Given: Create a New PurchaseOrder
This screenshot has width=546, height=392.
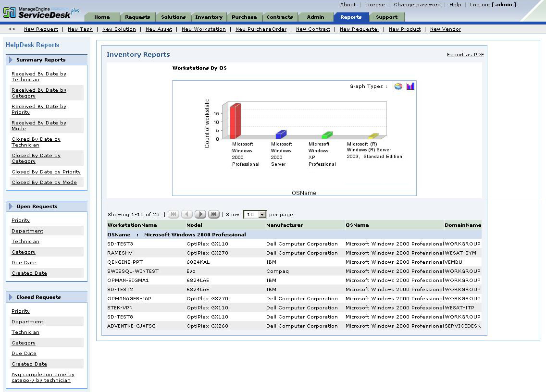Looking at the screenshot, I should (261, 29).
